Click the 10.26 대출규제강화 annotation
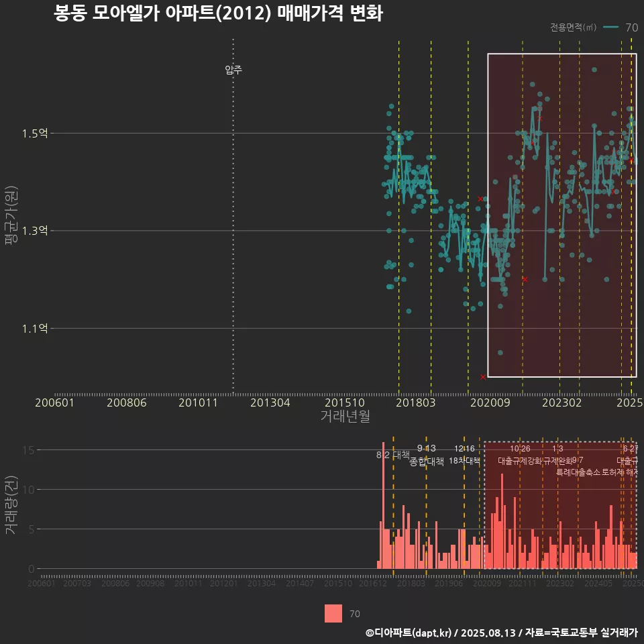644x644 pixels. [x=520, y=455]
